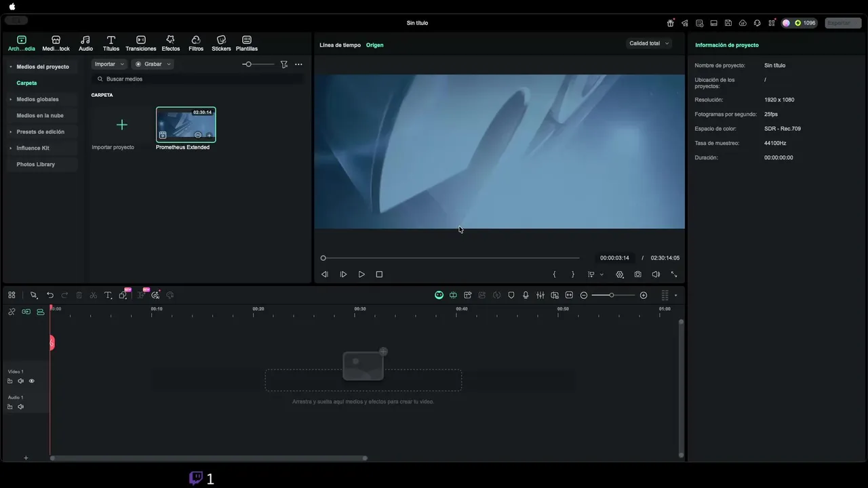Click the layout switch monitor icon
Screen dimensions: 868x488
[714, 23]
